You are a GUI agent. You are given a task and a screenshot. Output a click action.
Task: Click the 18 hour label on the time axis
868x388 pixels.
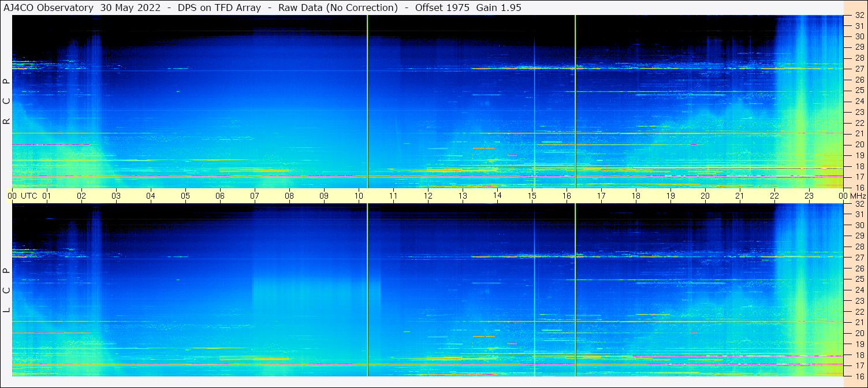[636, 196]
